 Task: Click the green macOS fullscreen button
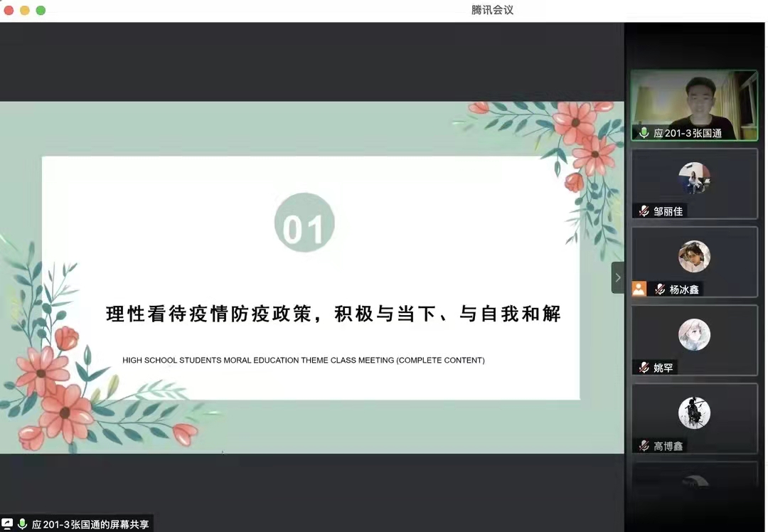41,10
